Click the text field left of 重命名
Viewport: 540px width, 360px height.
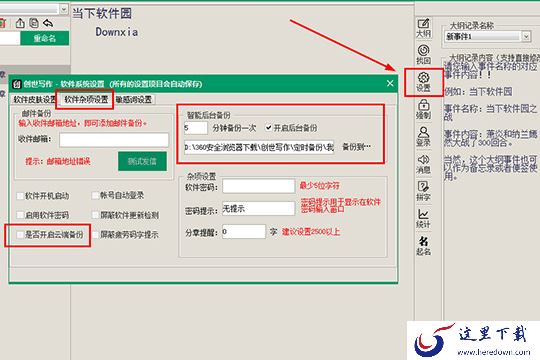[x=10, y=38]
